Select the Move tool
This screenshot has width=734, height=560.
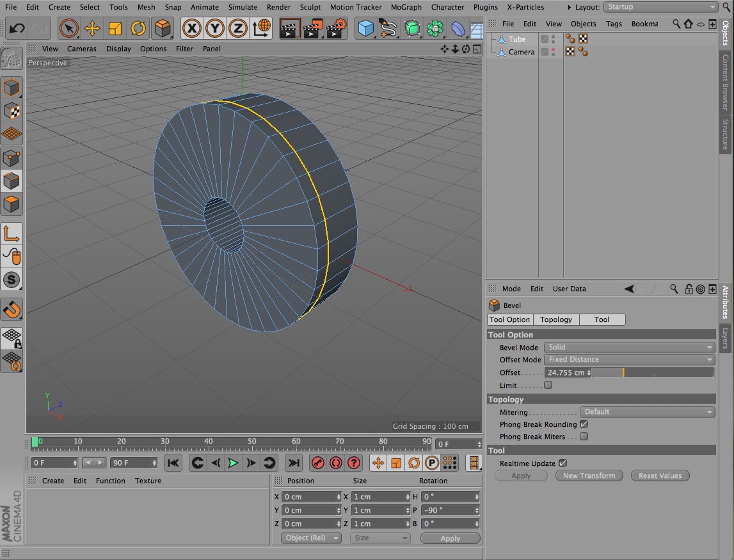click(92, 29)
